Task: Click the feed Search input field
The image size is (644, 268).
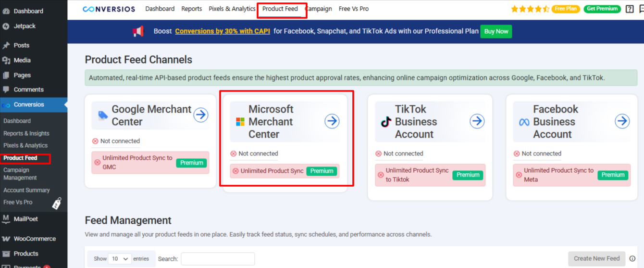Action: (218, 259)
